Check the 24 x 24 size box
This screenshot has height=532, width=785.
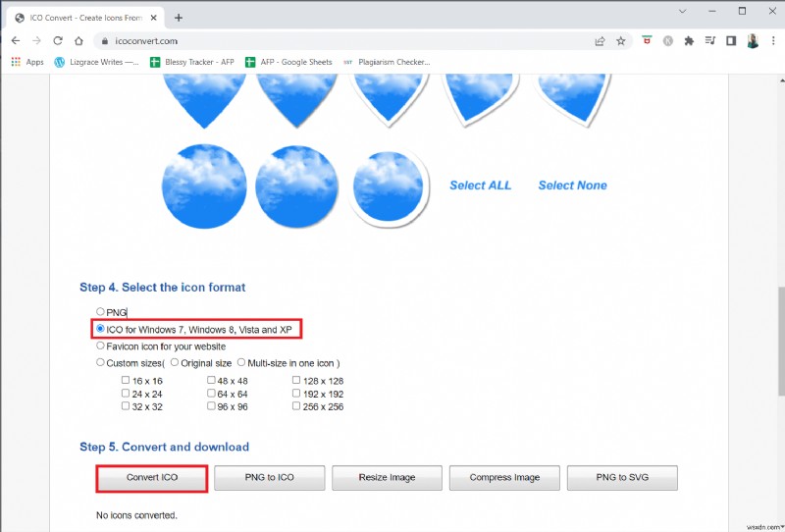pyautogui.click(x=126, y=394)
